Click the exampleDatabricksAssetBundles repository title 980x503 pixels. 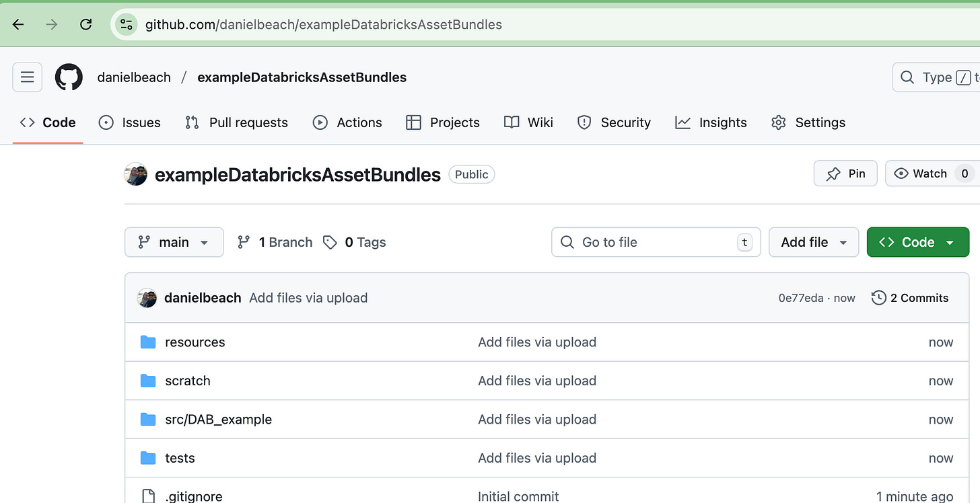tap(297, 175)
